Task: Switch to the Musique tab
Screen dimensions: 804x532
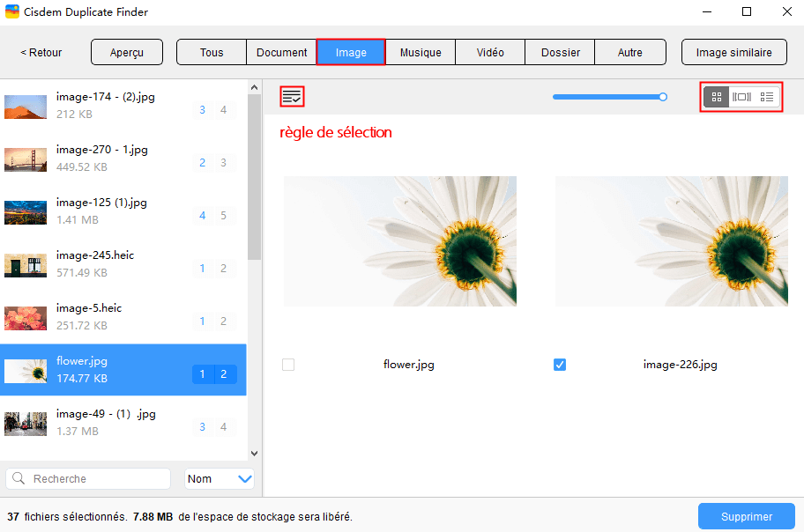Action: [421, 52]
